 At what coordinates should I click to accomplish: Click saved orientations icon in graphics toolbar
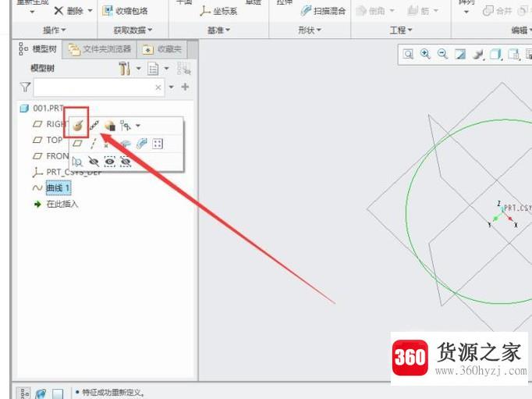[x=514, y=55]
